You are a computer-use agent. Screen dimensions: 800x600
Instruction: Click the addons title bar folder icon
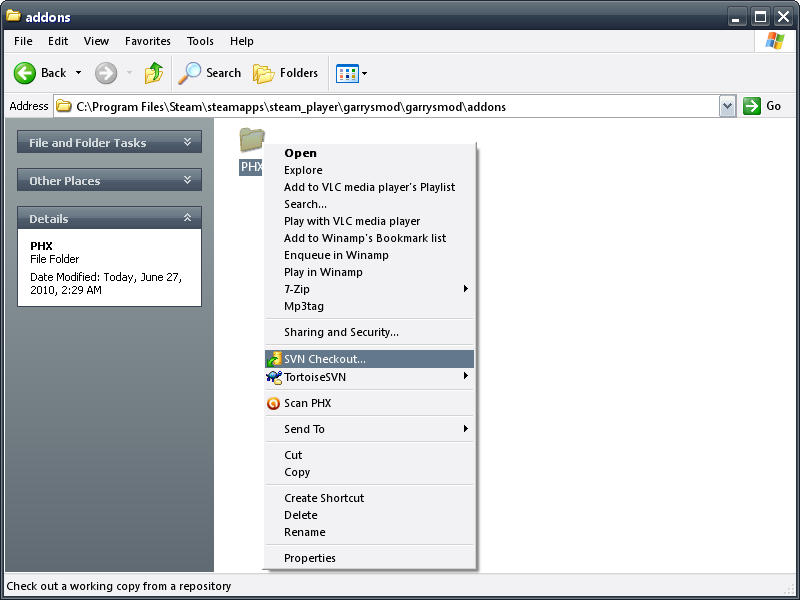13,16
